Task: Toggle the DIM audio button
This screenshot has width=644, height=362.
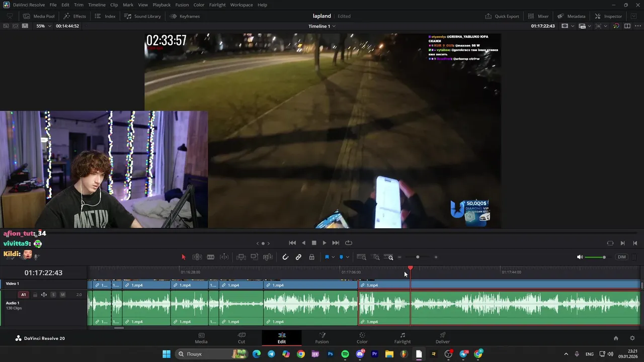Action: (x=622, y=257)
